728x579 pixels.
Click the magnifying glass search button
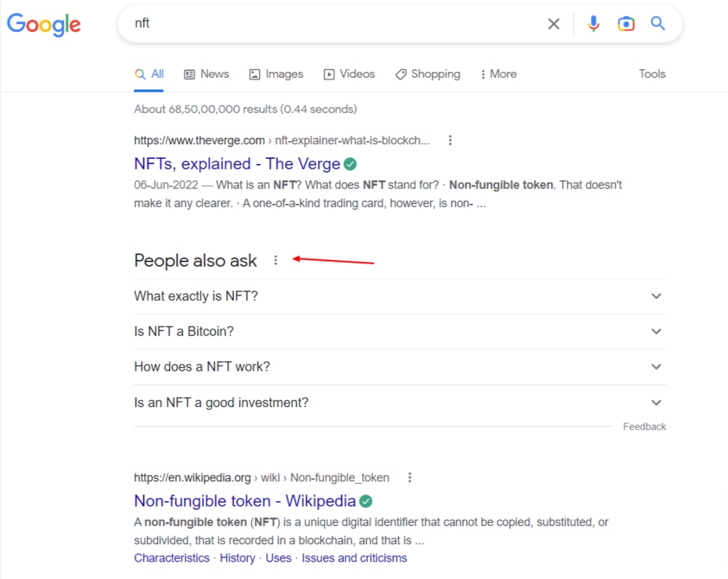(658, 24)
